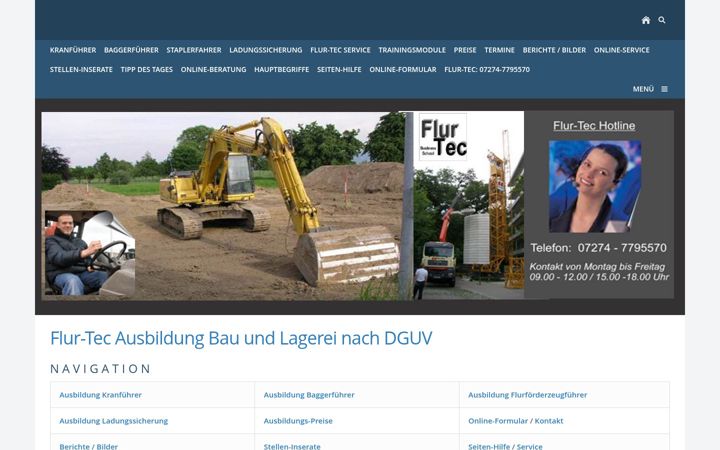
Task: Click 'Flur-Tec Ausbildung Bau und Lagerei' heading
Action: (241, 338)
